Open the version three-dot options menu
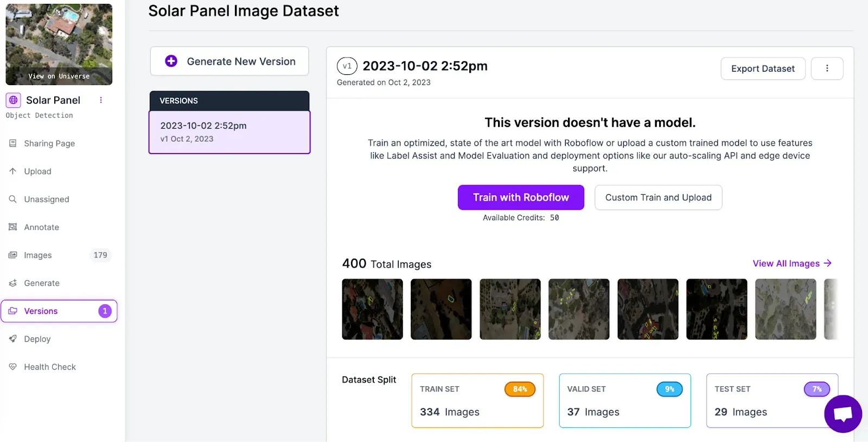Image resolution: width=868 pixels, height=442 pixels. 827,68
